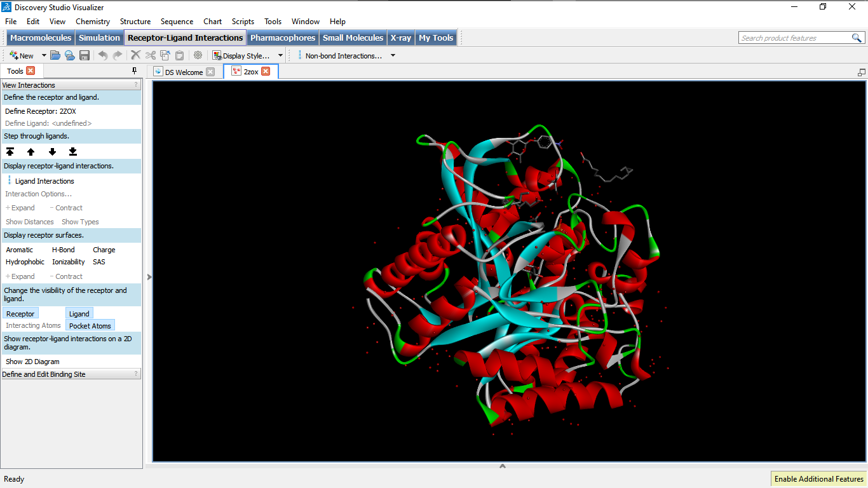Jump to last ligand arrow icon
Screen dimensions: 868x488
[73, 152]
